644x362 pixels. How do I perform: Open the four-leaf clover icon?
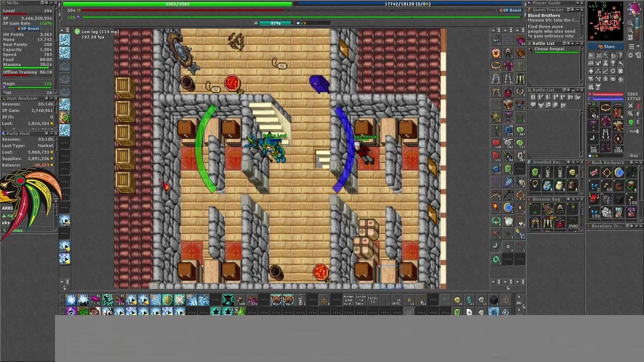click(x=620, y=71)
